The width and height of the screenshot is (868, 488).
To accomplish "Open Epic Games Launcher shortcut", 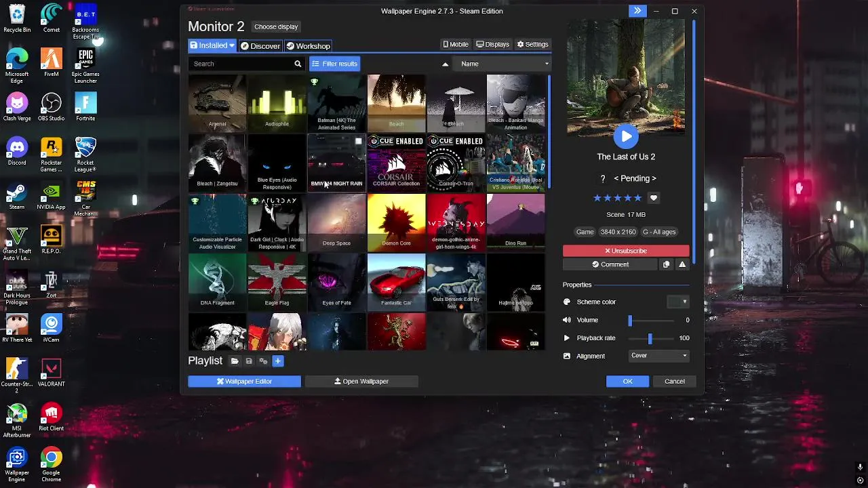I will (85, 66).
